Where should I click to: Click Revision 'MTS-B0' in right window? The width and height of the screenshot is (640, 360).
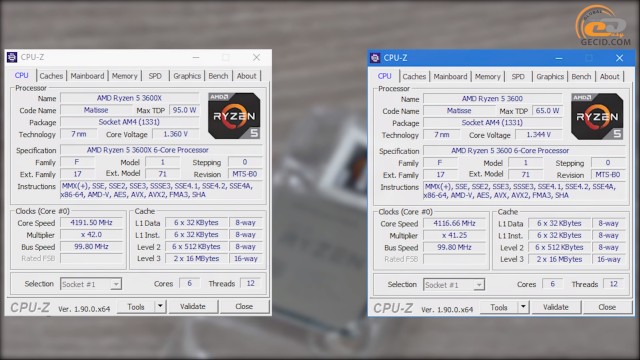coord(608,175)
